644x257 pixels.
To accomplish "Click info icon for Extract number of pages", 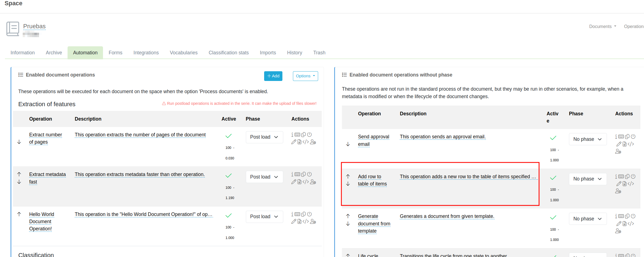I will click(292, 135).
